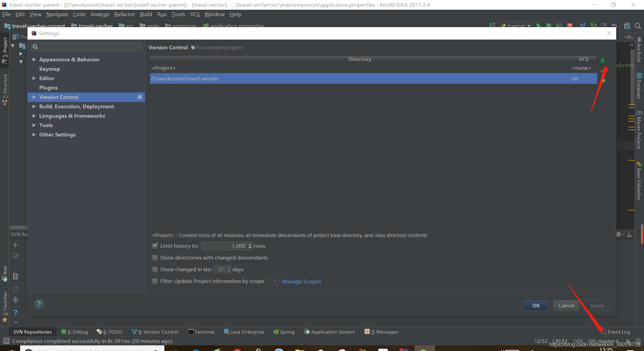Expand the Tools settings node
This screenshot has height=351, width=644.
pyautogui.click(x=34, y=125)
